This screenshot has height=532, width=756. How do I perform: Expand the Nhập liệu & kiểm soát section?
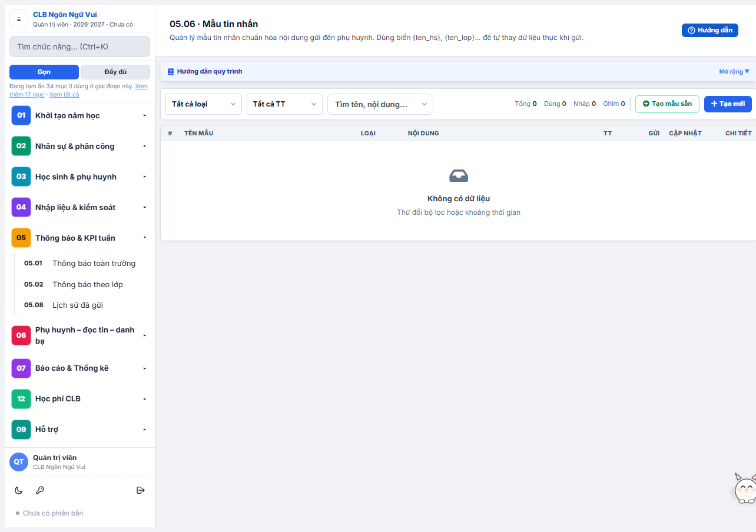[79, 207]
